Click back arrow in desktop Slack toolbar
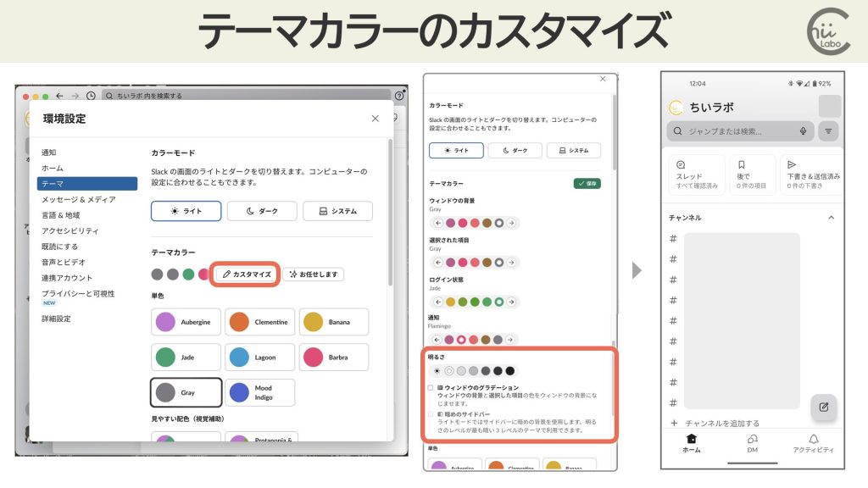Viewport: 868px width, 488px height. coord(59,96)
